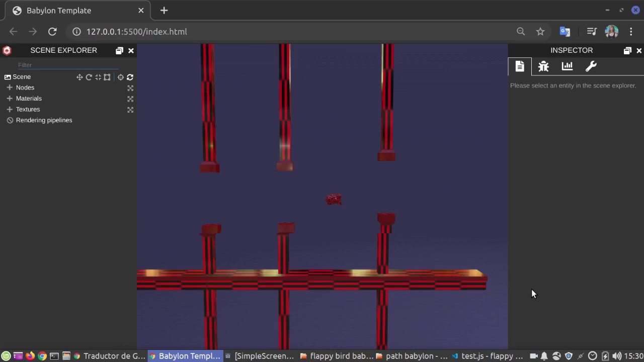Screen dimensions: 644x362
Task: Open the Linux Mint start menu
Action: (x=6, y=356)
